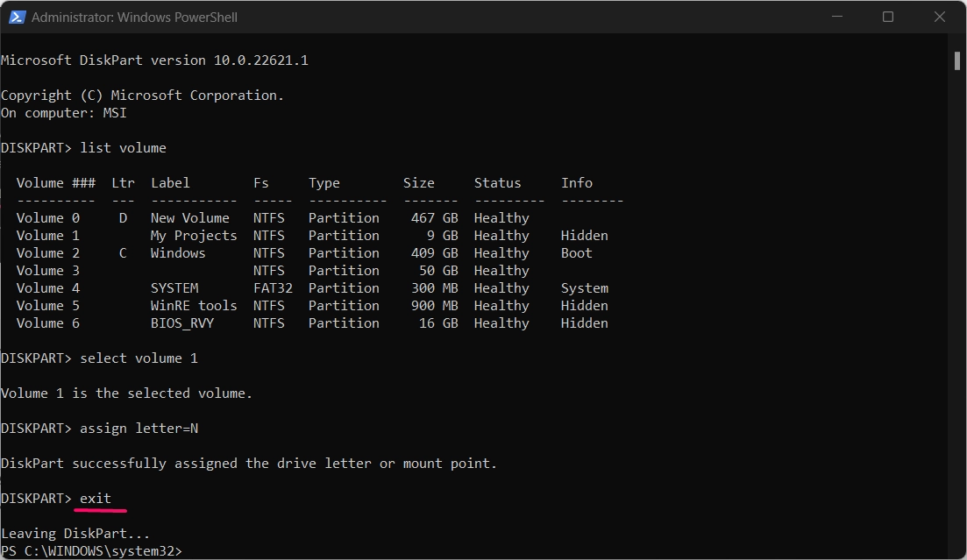967x560 pixels.
Task: Click the 'SYSTEM' volume label
Action: tap(174, 288)
